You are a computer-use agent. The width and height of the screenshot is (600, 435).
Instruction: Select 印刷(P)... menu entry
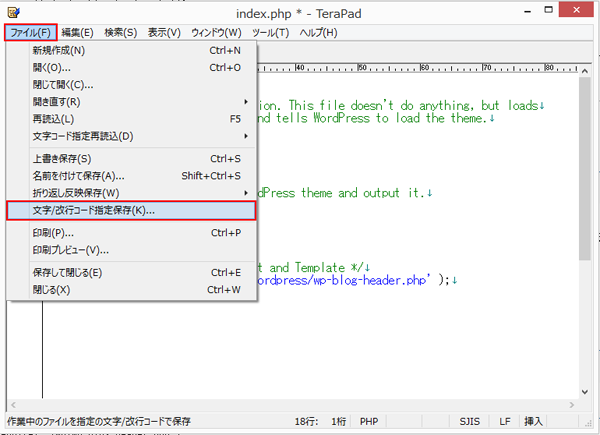(x=131, y=233)
